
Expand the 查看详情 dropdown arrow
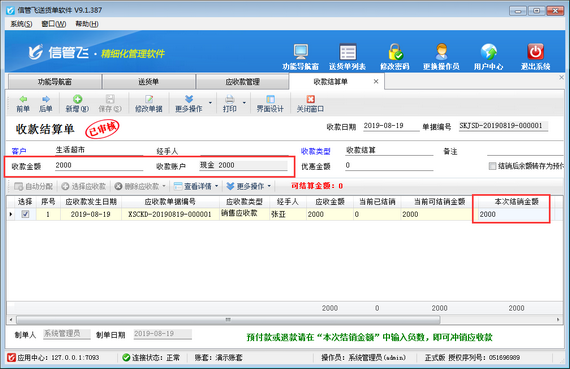click(217, 186)
